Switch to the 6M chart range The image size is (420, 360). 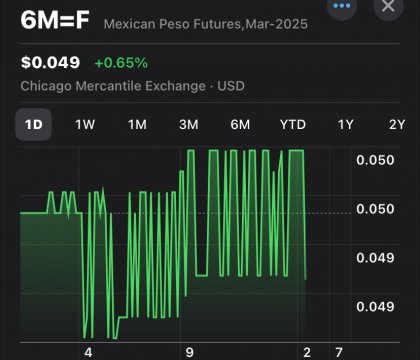click(240, 125)
